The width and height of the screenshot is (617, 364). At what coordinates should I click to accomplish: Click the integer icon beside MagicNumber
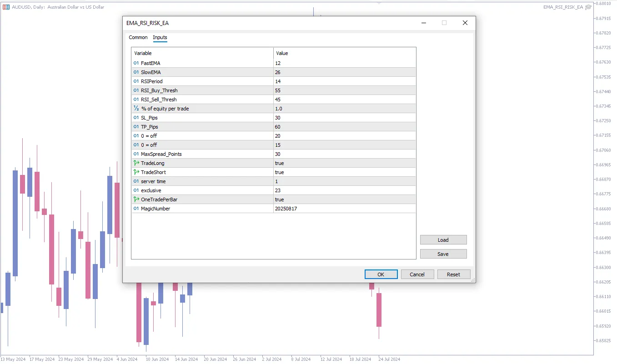(x=136, y=209)
